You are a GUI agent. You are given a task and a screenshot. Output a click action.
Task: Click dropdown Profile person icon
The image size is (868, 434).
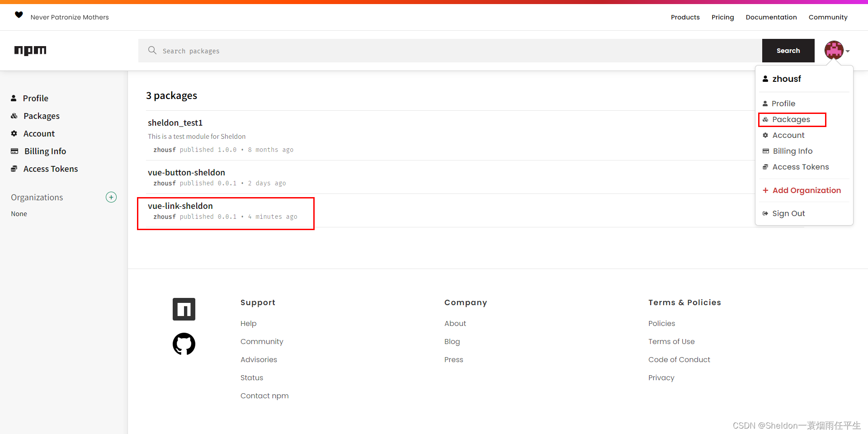pyautogui.click(x=765, y=104)
